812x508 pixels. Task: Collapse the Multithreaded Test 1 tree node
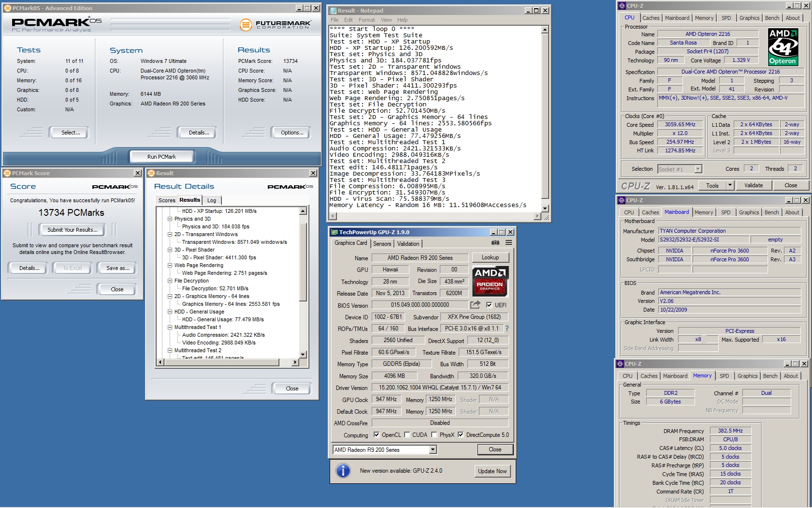pyautogui.click(x=170, y=327)
